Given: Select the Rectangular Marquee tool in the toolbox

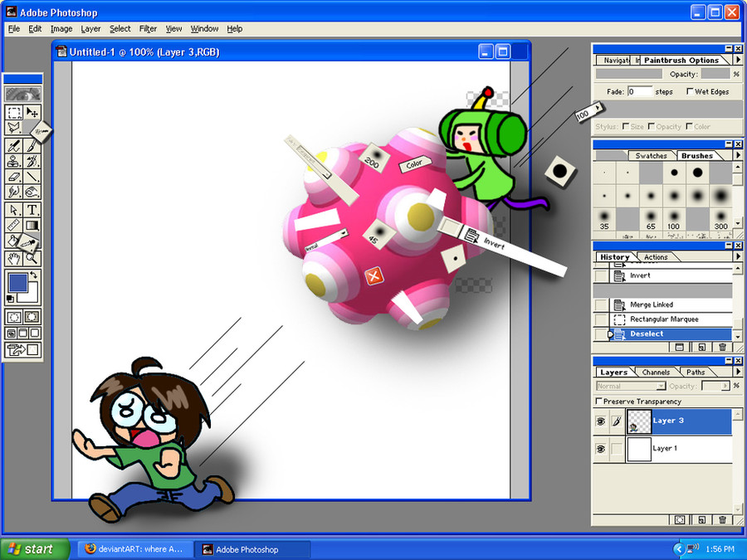Looking at the screenshot, I should pos(14,113).
